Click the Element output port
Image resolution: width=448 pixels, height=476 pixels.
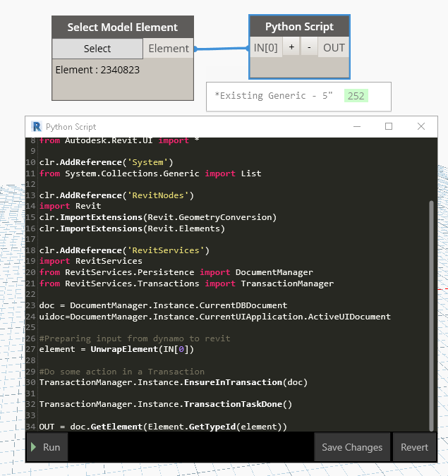click(x=169, y=48)
